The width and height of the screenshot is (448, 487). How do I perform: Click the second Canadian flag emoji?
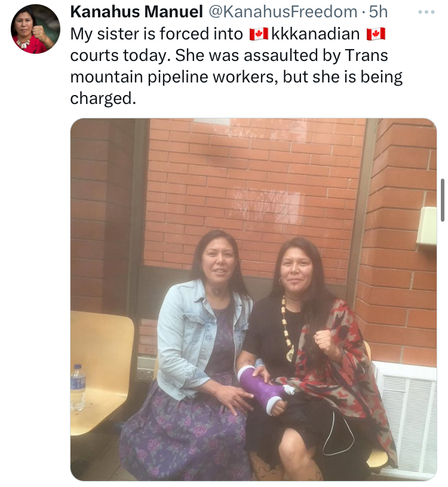[x=376, y=34]
